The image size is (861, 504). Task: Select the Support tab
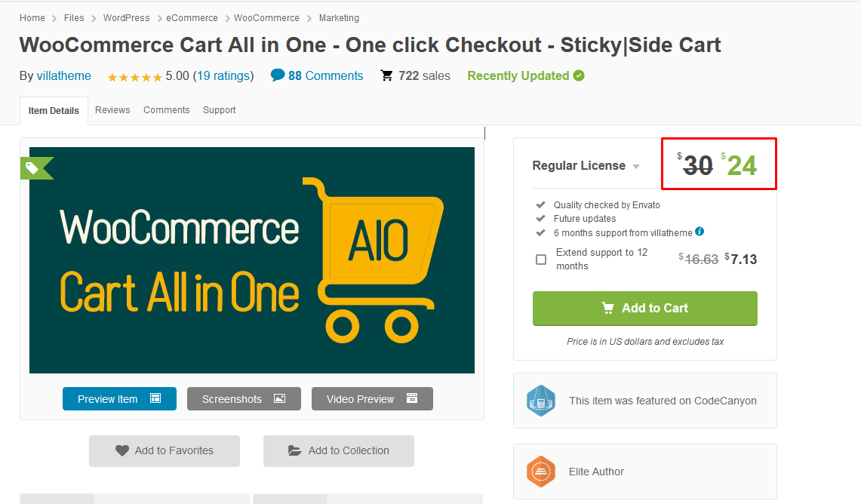(219, 110)
